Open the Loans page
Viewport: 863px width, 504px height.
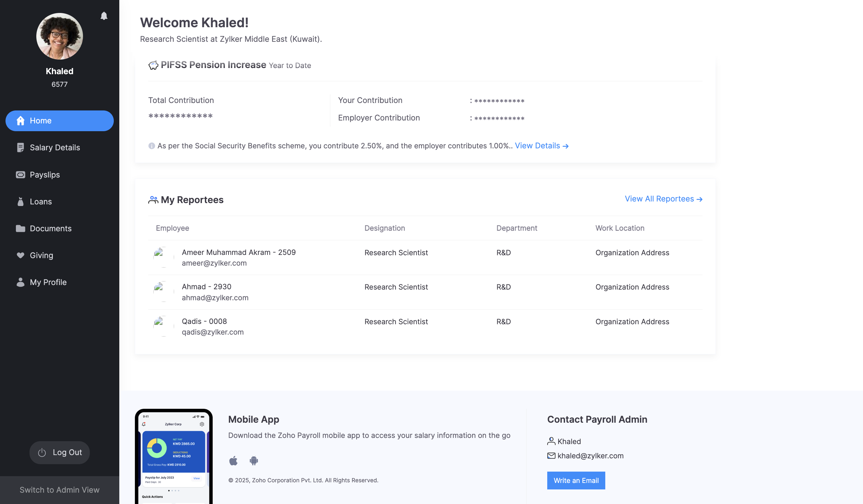pos(41,201)
